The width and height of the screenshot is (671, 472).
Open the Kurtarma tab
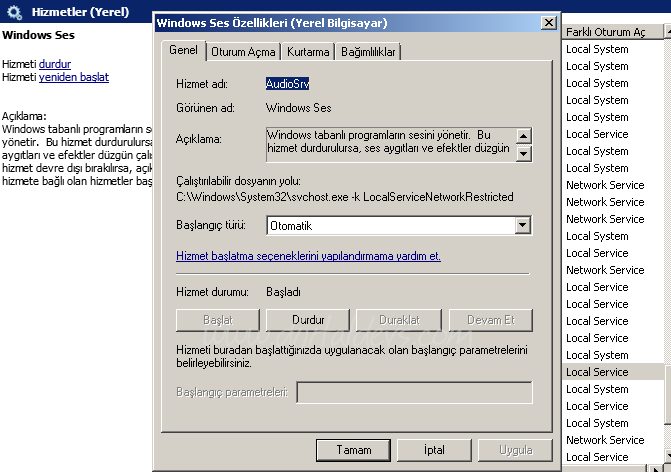click(307, 51)
